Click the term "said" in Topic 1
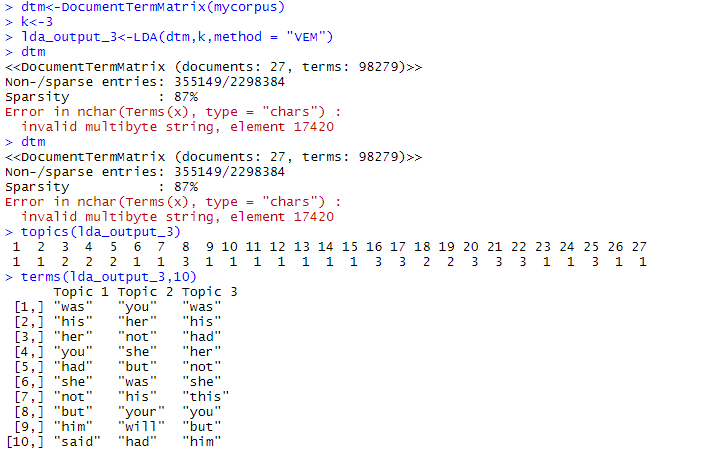701x449 pixels. click(x=77, y=442)
